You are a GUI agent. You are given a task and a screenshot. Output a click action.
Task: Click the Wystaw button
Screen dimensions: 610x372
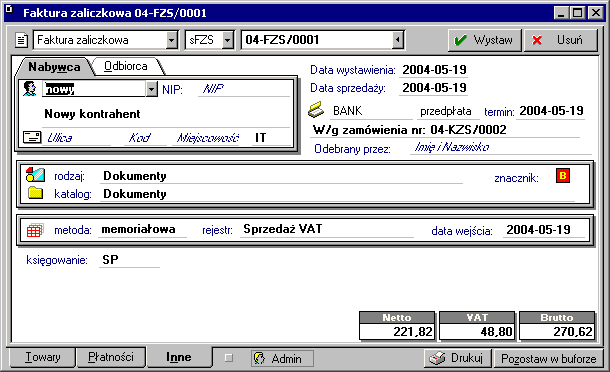[x=484, y=40]
